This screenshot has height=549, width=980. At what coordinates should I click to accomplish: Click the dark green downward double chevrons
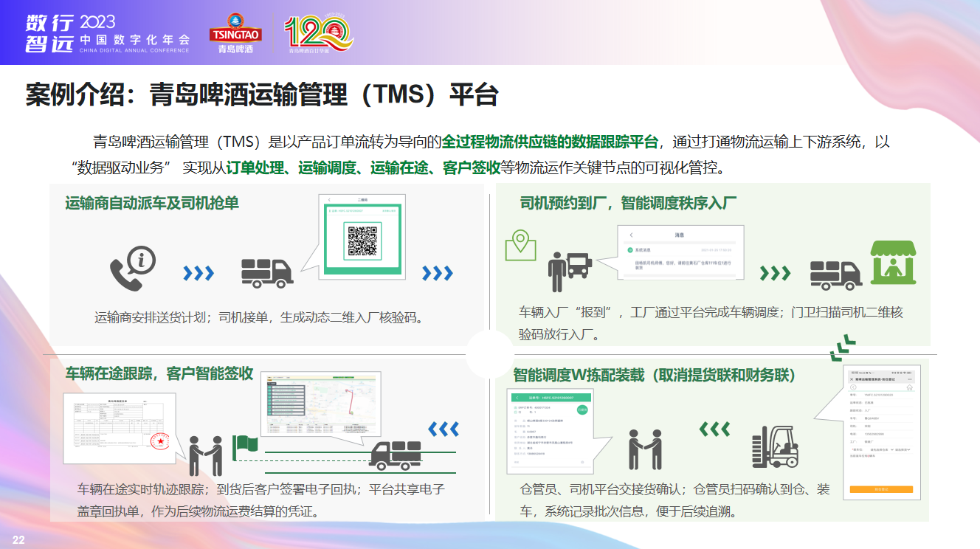(x=843, y=348)
